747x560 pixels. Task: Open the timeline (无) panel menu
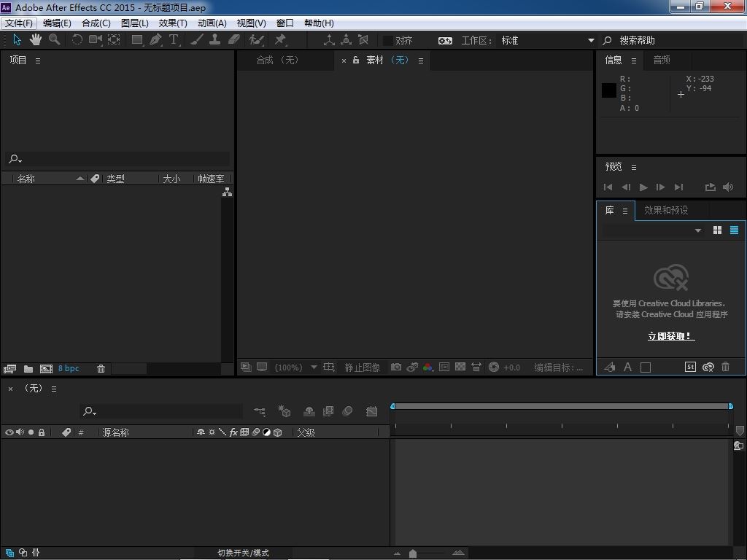pos(54,389)
